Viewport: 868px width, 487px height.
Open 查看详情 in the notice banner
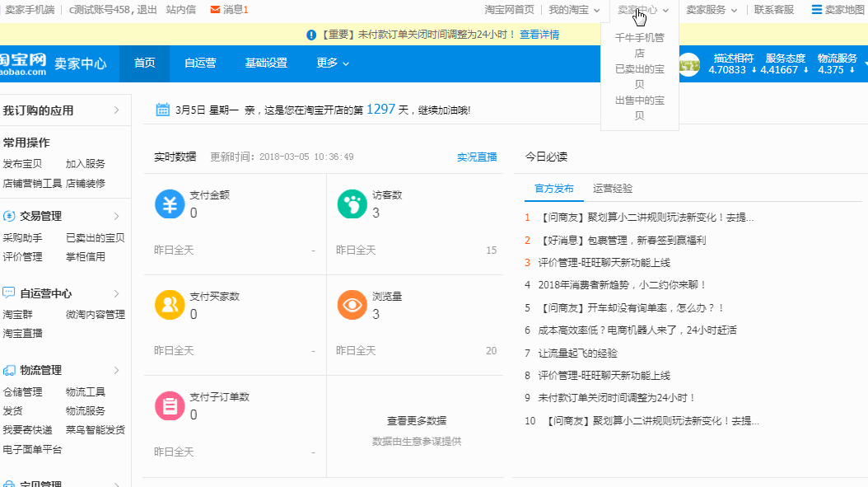[x=539, y=35]
